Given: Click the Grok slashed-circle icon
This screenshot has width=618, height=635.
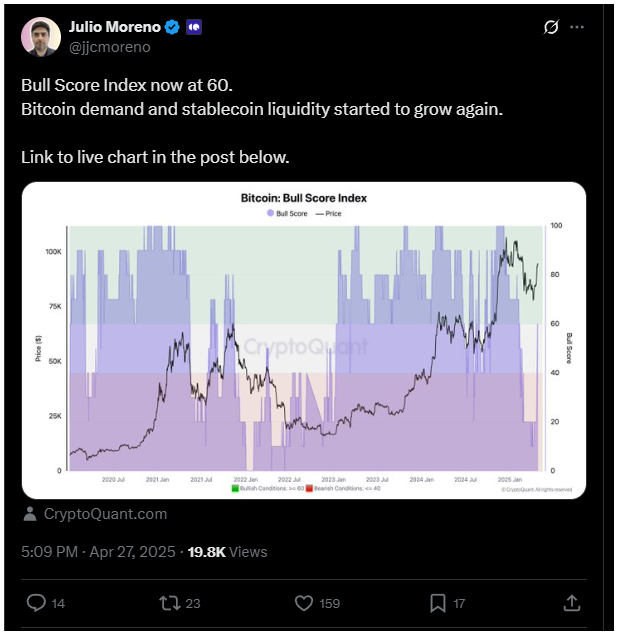Looking at the screenshot, I should [x=551, y=27].
